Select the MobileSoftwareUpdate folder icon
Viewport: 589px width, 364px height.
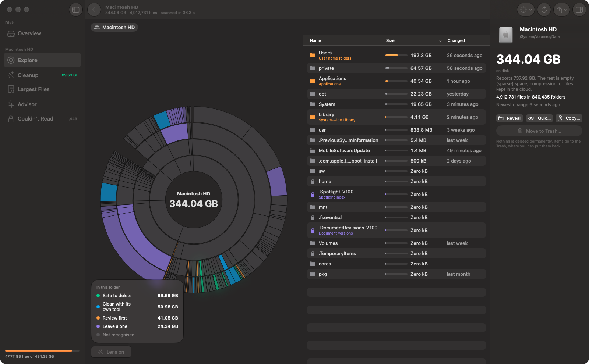pyautogui.click(x=313, y=150)
